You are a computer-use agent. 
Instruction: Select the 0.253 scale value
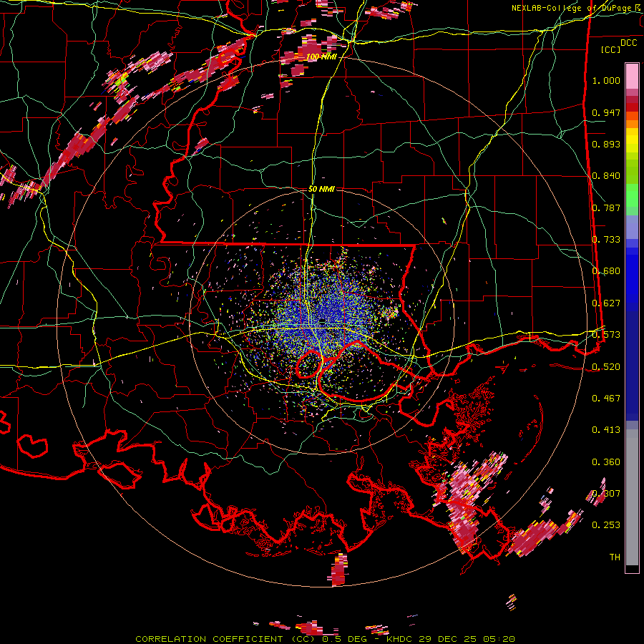pyautogui.click(x=606, y=525)
